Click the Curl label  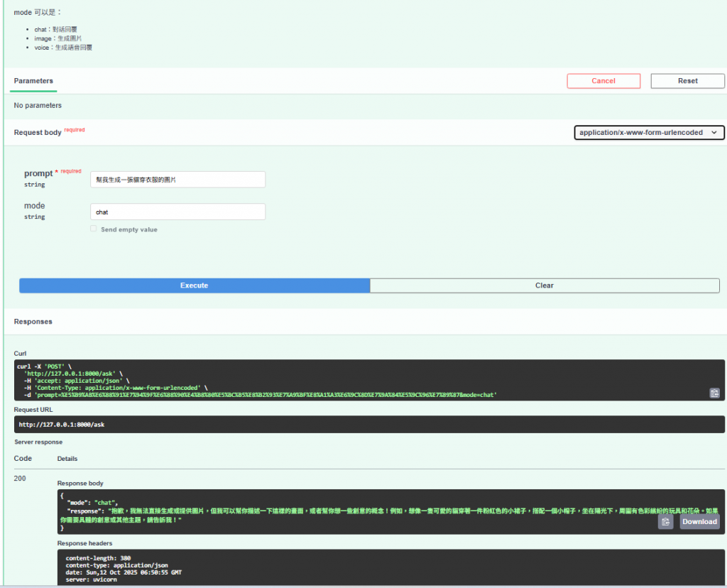click(20, 354)
